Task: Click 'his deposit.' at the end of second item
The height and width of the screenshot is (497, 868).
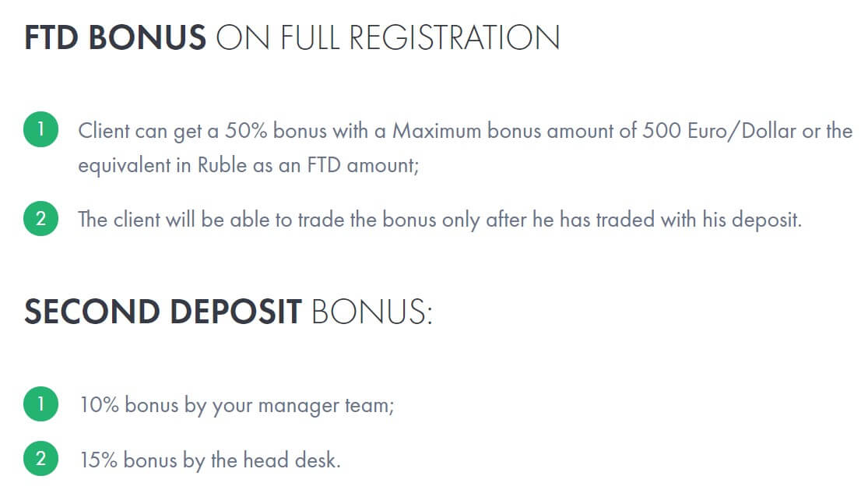Action: 752,220
